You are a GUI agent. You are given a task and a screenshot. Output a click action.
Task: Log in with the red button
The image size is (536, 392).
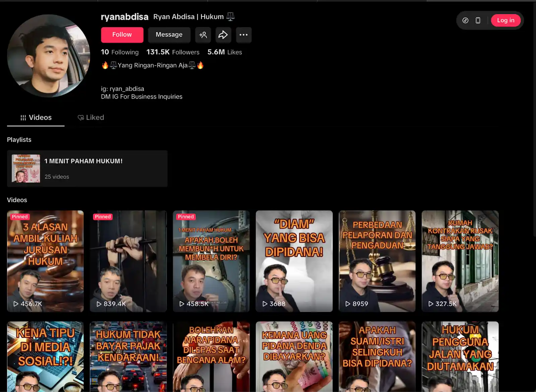(x=506, y=20)
